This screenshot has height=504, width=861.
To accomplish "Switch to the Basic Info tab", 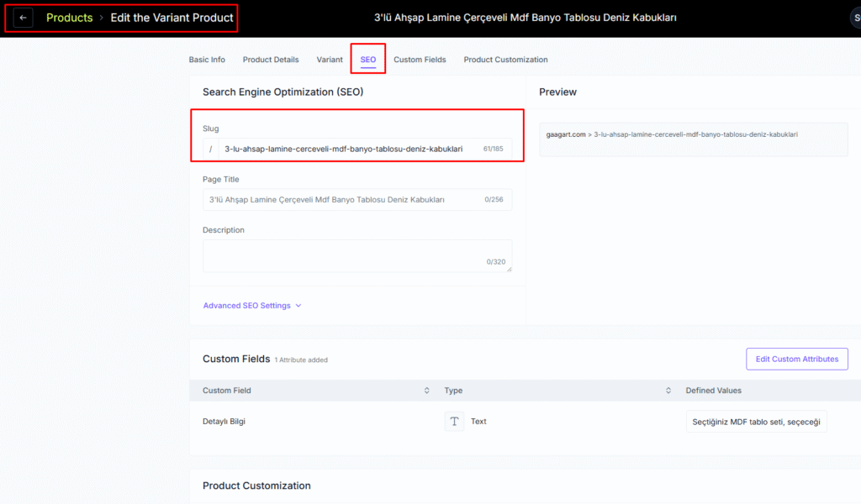I will tap(207, 60).
